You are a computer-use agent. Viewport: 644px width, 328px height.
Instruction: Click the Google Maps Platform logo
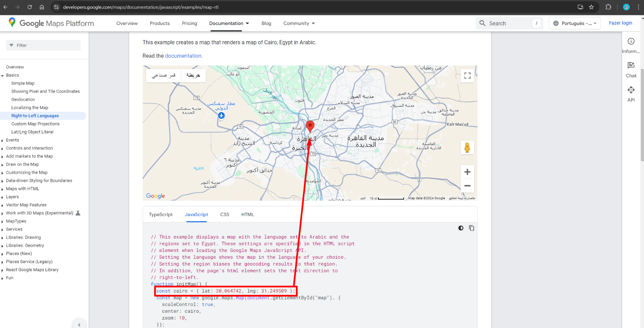tap(51, 23)
